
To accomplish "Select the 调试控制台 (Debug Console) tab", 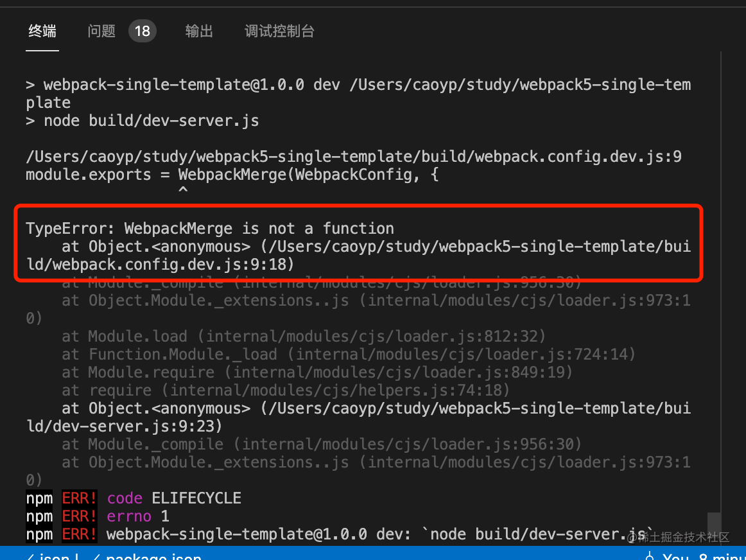I will [x=279, y=31].
